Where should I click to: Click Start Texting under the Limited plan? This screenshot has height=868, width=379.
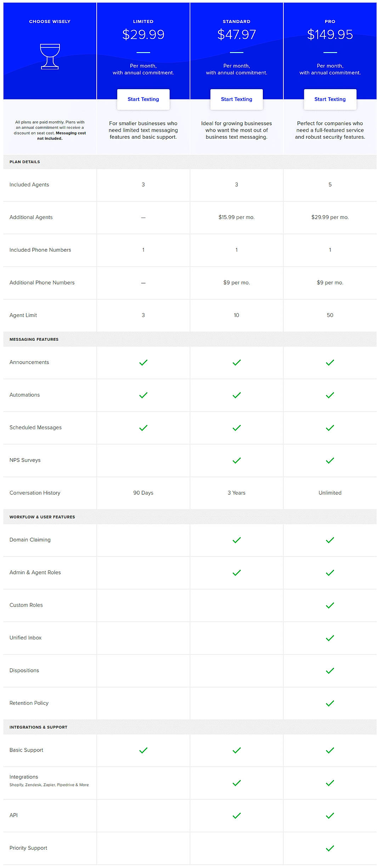tap(143, 99)
